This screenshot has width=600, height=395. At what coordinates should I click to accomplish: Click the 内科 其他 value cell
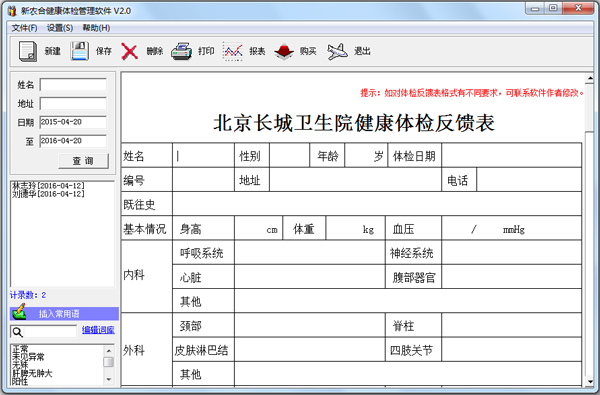click(x=408, y=301)
